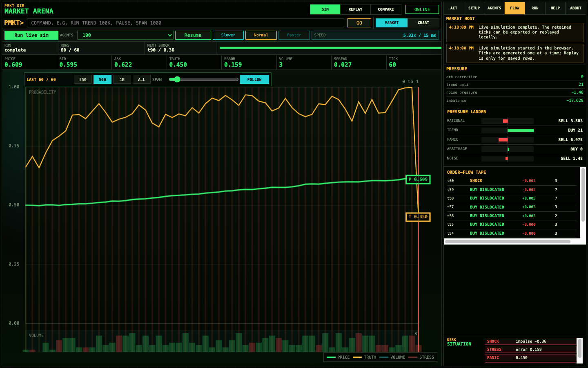Click the 4:18:09 PM host message
Image resolution: width=588 pixels, height=368 pixels.
tap(515, 32)
